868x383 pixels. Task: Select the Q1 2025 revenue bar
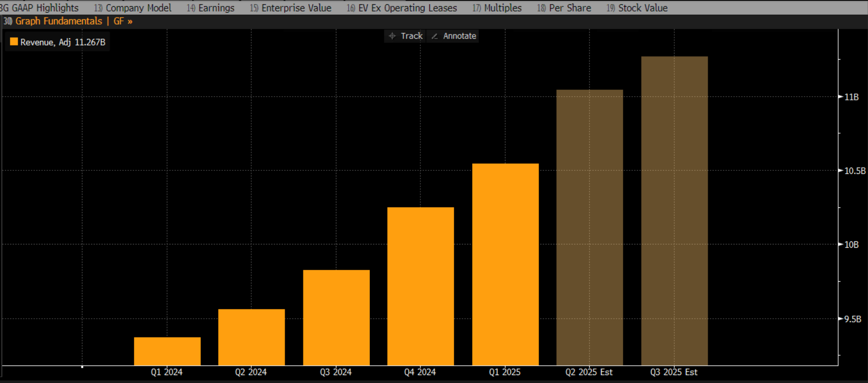coord(506,264)
